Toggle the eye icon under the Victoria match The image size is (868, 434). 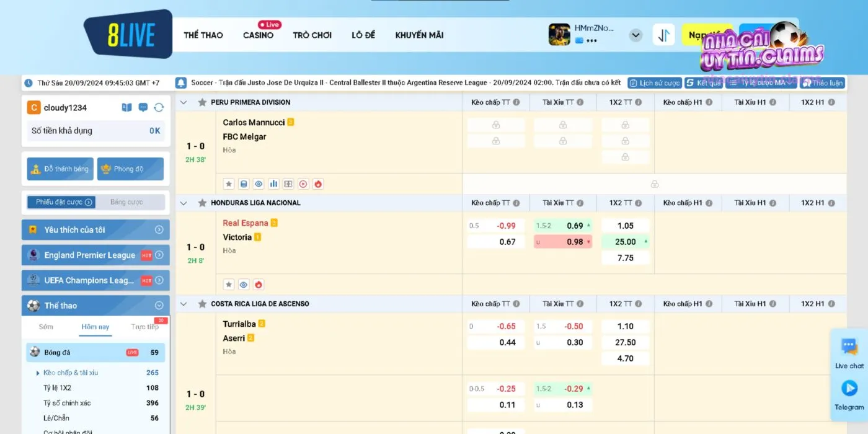[x=244, y=285]
